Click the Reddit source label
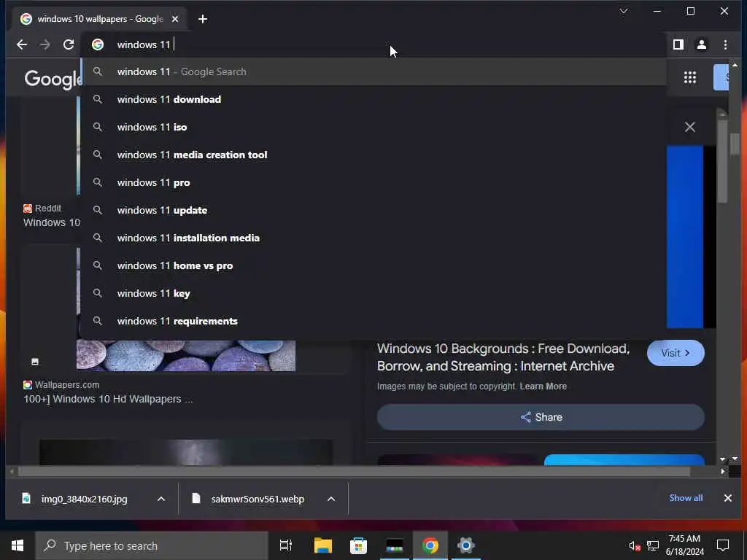747x560 pixels. tap(42, 208)
